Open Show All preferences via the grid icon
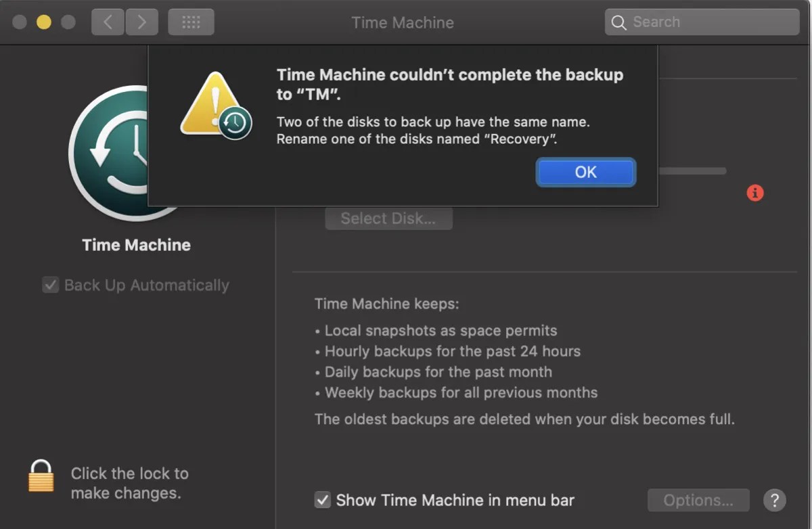 (190, 22)
